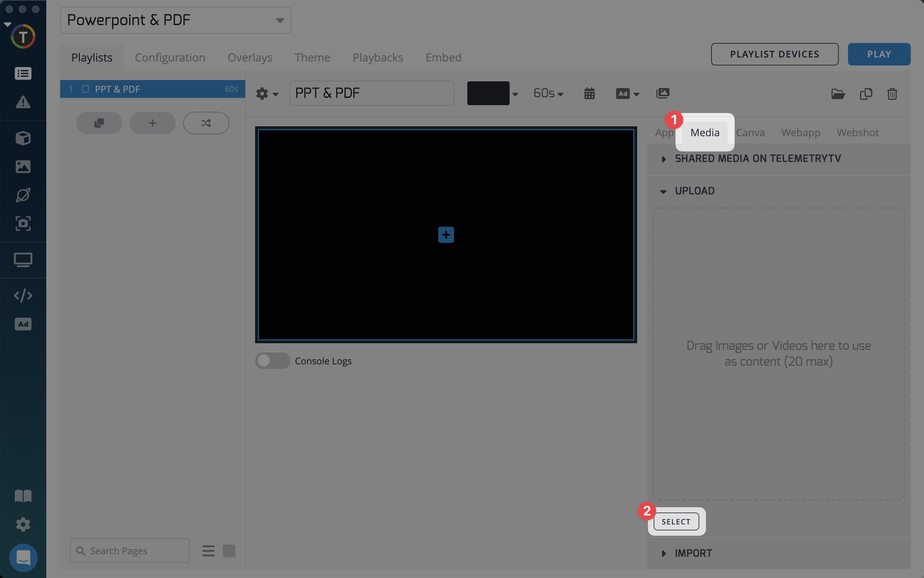Select the Media tab
This screenshot has width=924, height=578.
[x=705, y=133]
